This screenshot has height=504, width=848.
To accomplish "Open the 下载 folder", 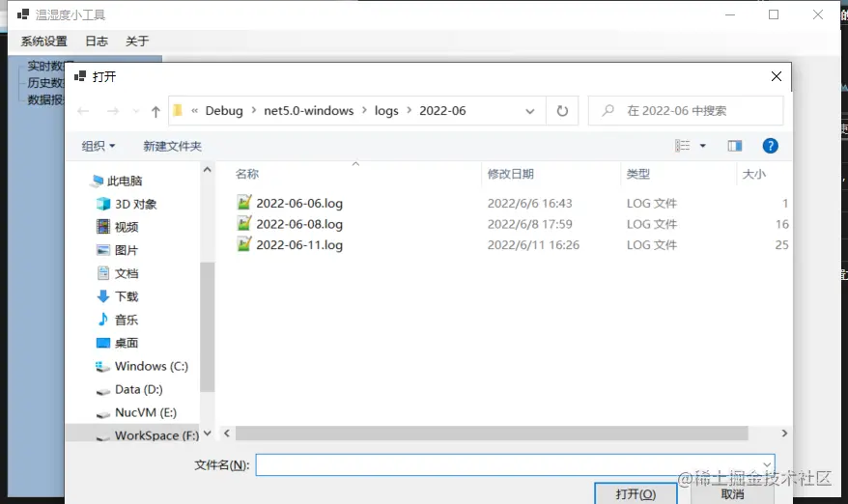I will (x=127, y=296).
